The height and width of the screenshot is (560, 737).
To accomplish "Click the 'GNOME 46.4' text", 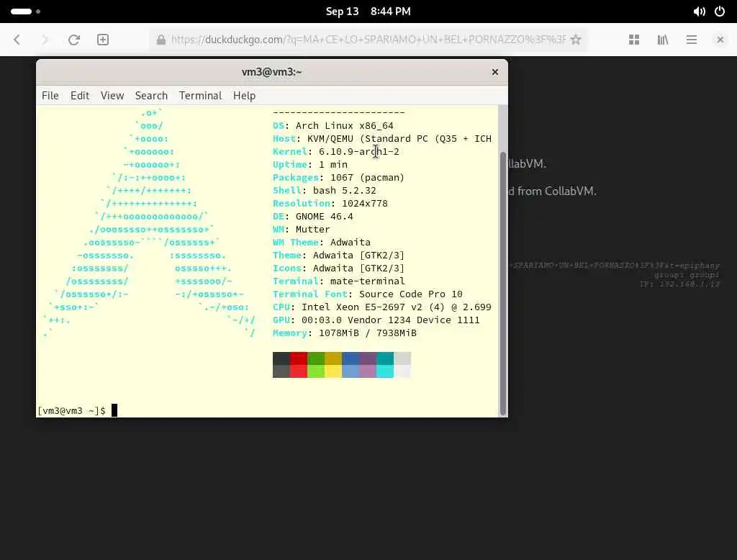I will coord(325,216).
